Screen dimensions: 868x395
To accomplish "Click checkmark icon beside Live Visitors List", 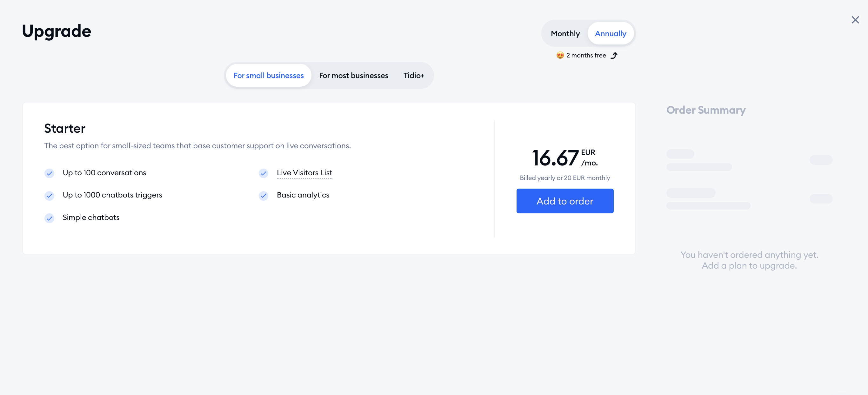I will tap(263, 173).
